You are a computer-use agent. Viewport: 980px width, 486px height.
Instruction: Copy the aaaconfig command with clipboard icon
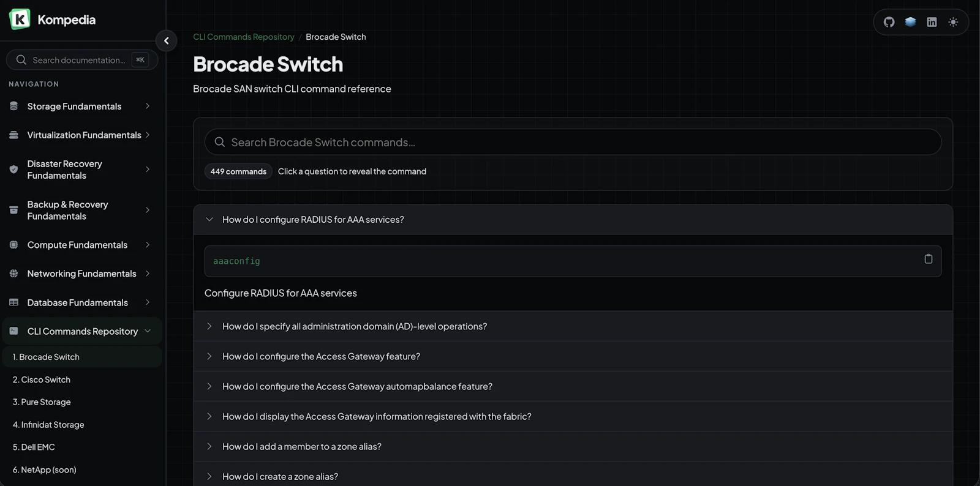[x=928, y=259]
